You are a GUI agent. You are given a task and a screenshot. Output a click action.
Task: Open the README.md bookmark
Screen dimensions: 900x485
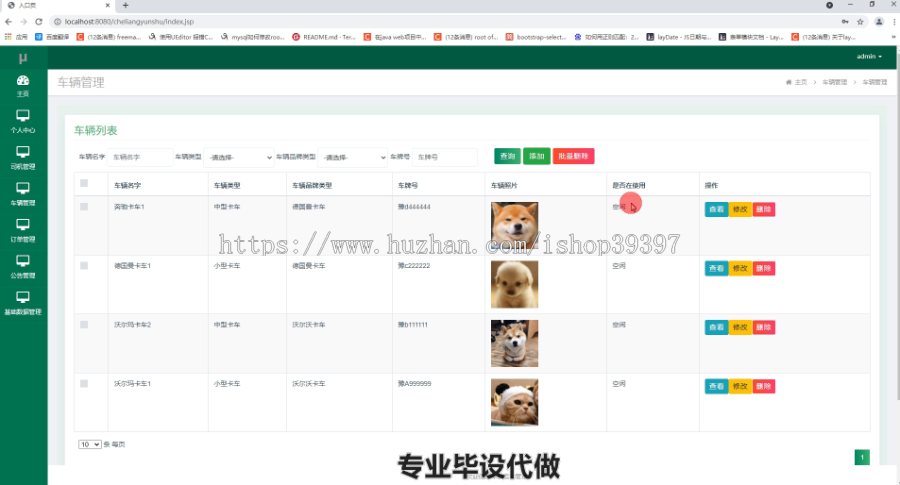[324, 37]
